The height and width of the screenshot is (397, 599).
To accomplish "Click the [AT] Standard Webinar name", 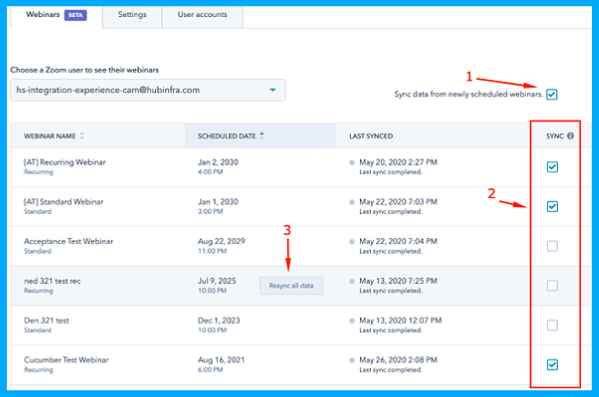I will point(63,202).
